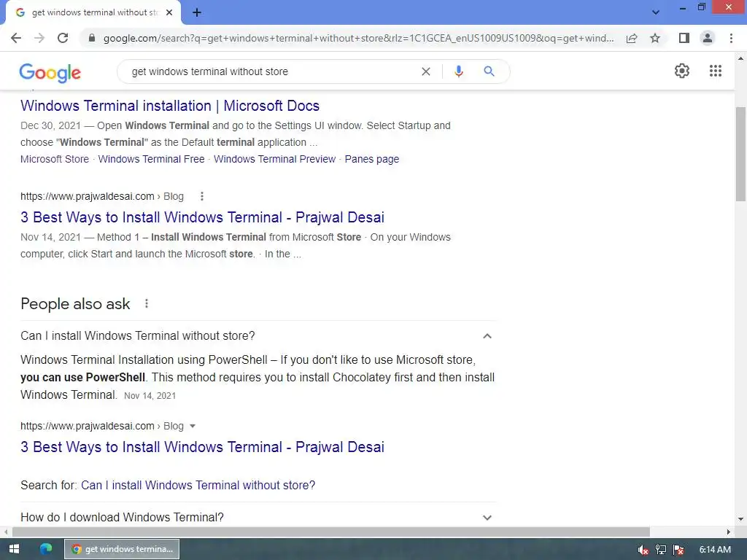The width and height of the screenshot is (747, 560).
Task: Open the Microsoft Store sitelink
Action: tap(55, 159)
